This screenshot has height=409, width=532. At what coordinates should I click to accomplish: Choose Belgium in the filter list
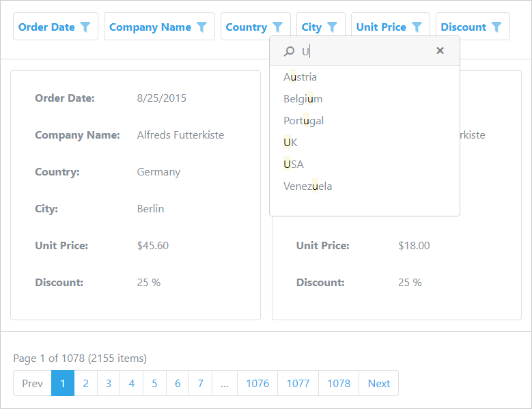click(x=303, y=99)
